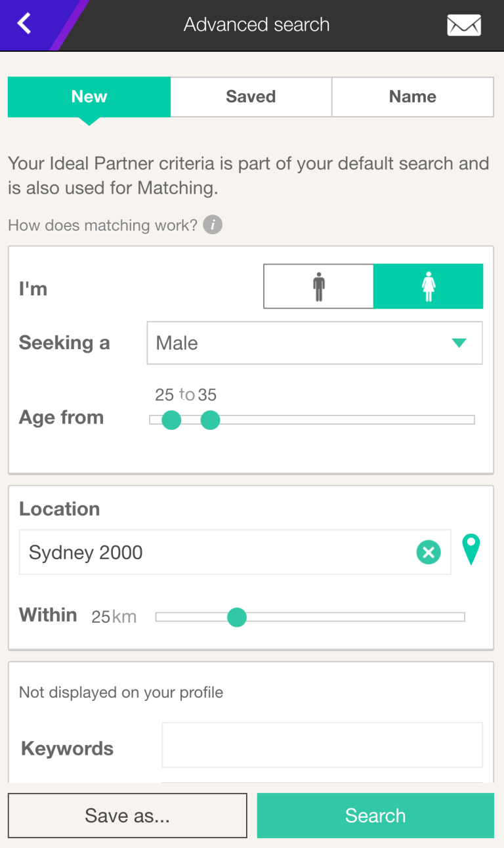This screenshot has height=848, width=504.
Task: Click the info icon next to matching question
Action: coord(211,224)
